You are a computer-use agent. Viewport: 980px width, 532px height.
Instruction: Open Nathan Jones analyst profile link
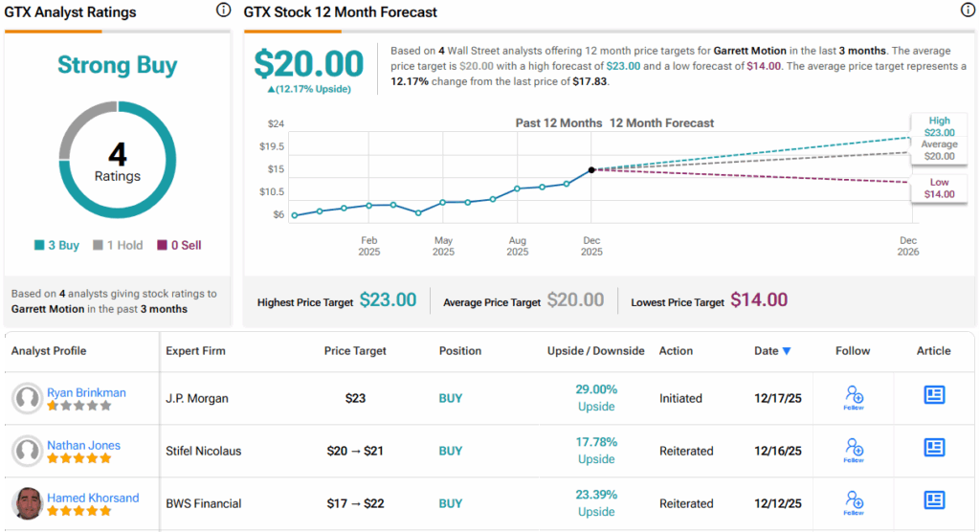83,445
